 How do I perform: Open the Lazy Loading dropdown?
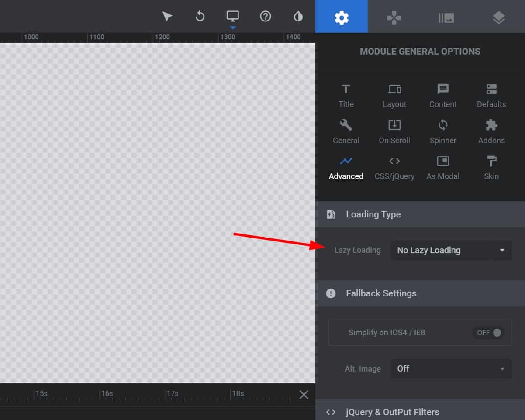[451, 250]
